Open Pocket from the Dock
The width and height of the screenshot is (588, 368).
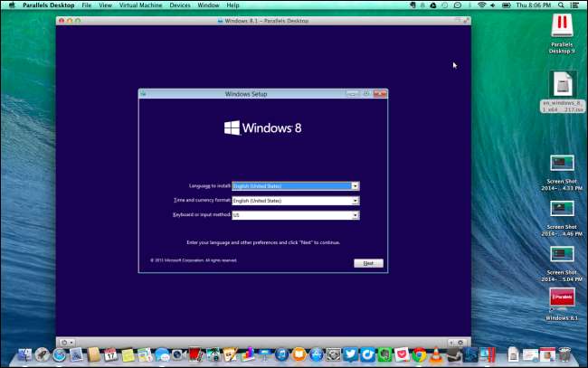(x=402, y=354)
